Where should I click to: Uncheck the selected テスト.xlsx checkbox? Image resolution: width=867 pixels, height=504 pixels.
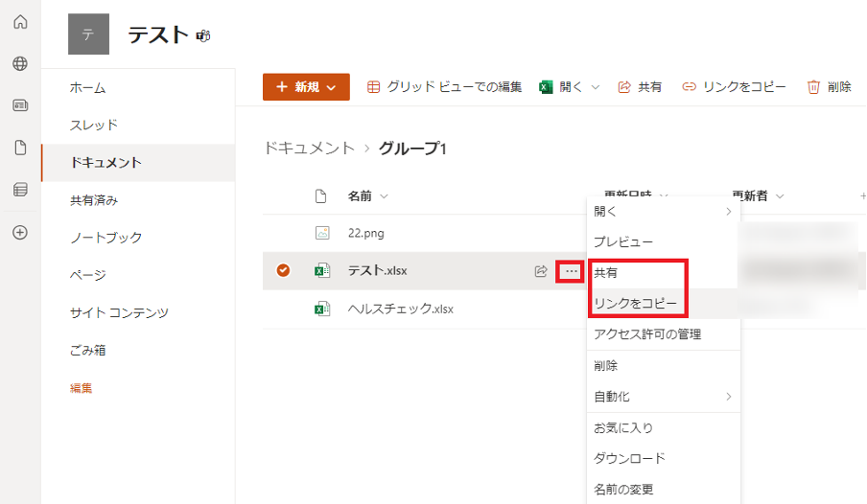tap(283, 270)
